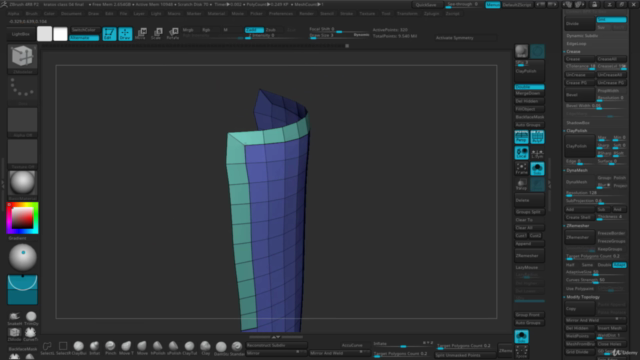Click the light direction sphere

click(x=22, y=258)
